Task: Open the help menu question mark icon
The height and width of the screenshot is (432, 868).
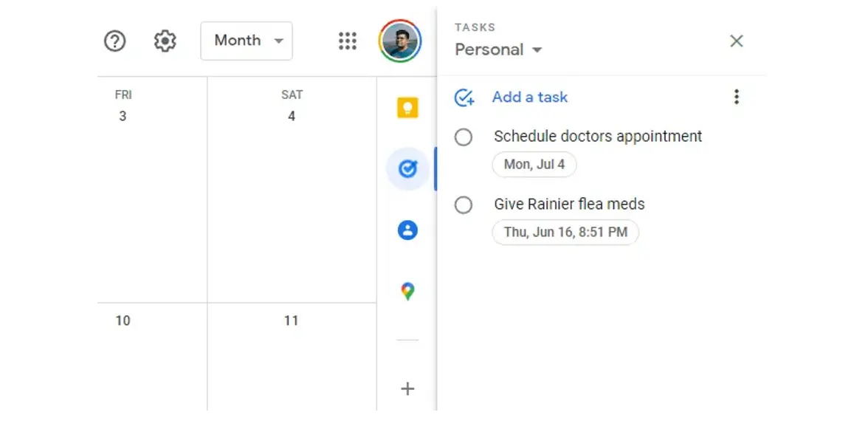Action: click(x=114, y=41)
